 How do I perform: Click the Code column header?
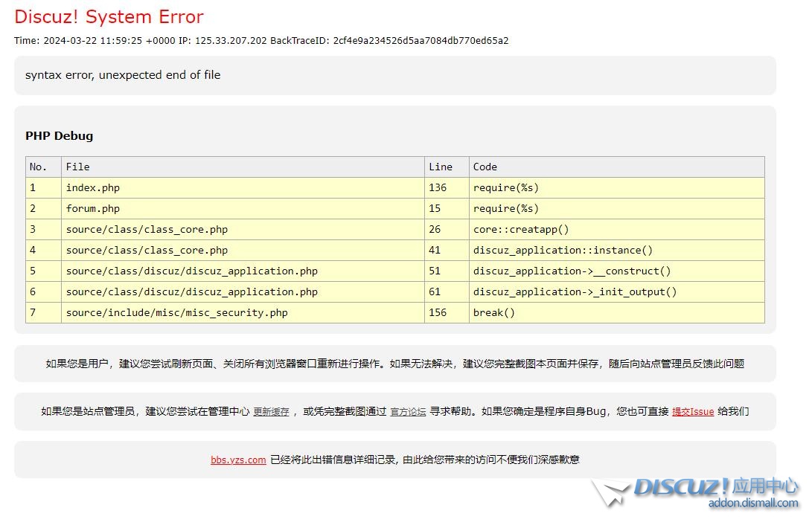click(485, 167)
